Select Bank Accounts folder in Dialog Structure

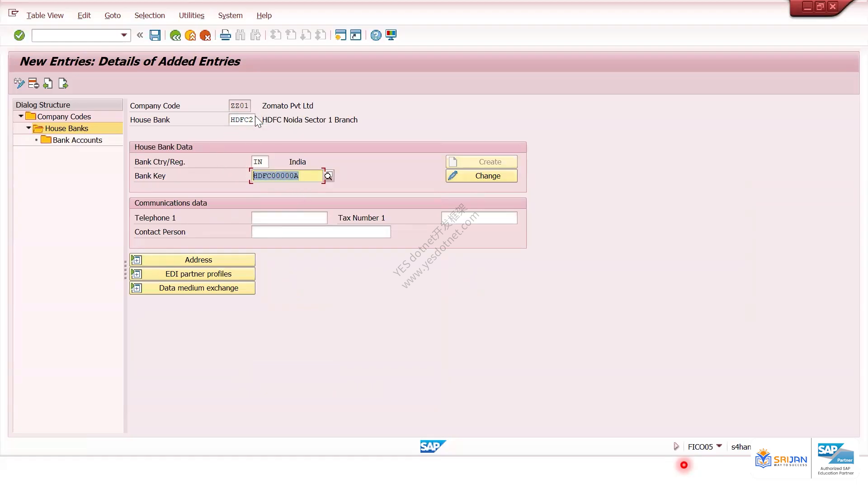pyautogui.click(x=77, y=140)
